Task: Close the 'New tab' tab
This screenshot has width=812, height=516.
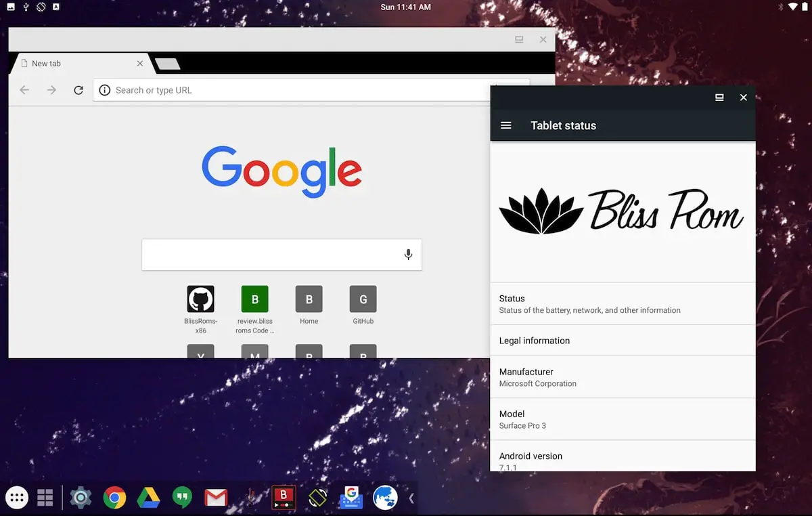Action: point(140,64)
